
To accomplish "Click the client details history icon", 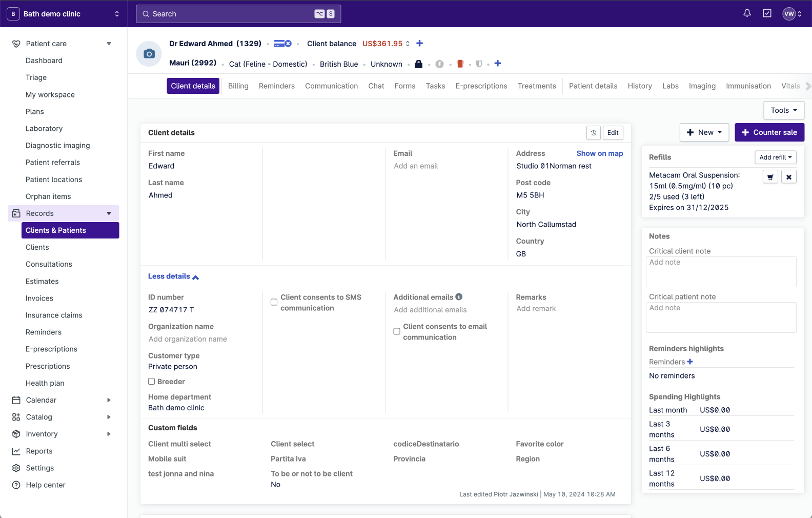I will click(594, 133).
